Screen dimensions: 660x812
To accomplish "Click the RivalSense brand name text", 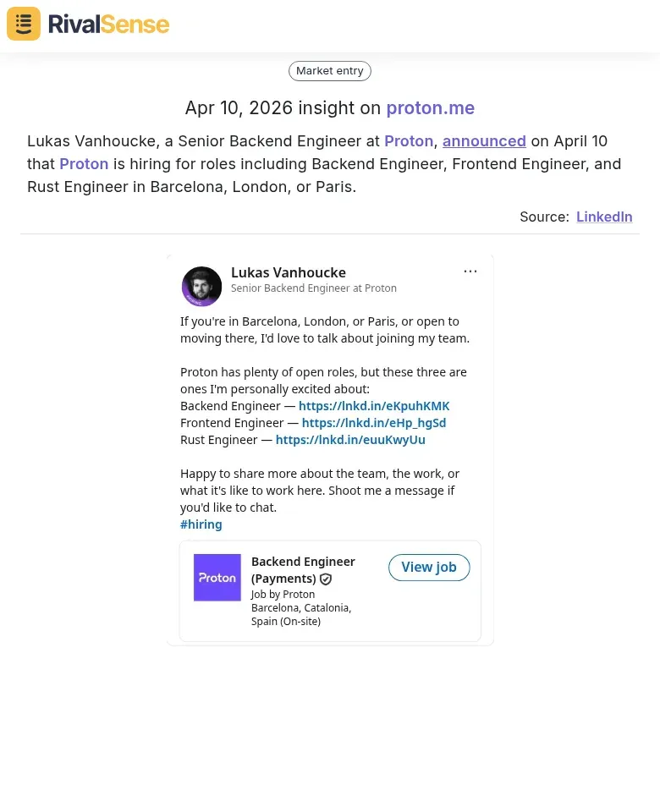I will tap(108, 24).
